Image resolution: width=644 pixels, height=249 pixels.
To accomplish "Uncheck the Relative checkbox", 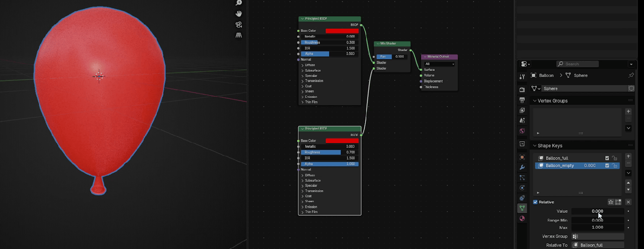I will pos(535,202).
